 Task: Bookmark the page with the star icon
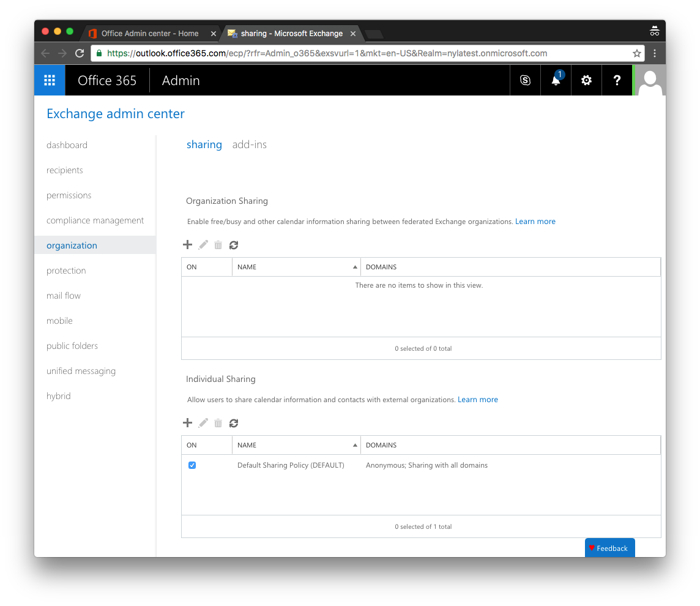637,53
